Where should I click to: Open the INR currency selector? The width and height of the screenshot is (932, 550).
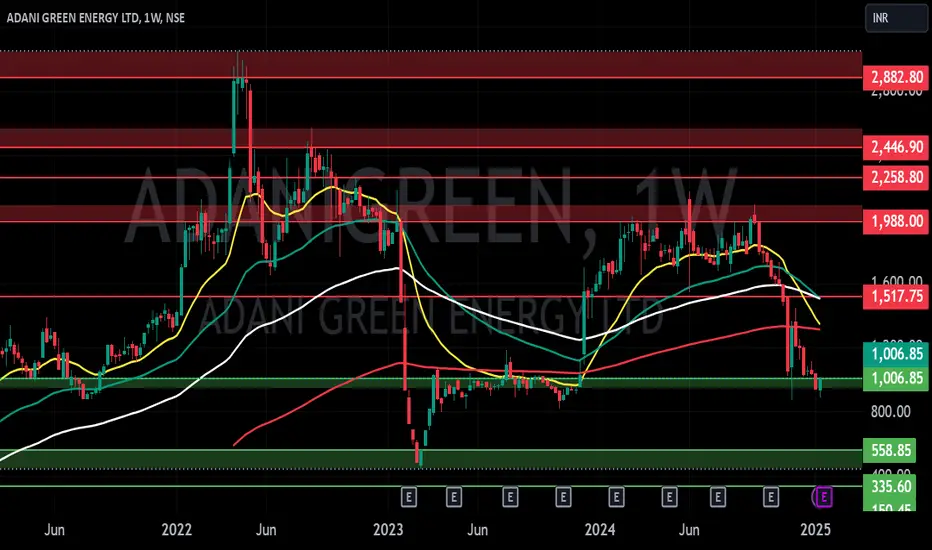(x=896, y=18)
